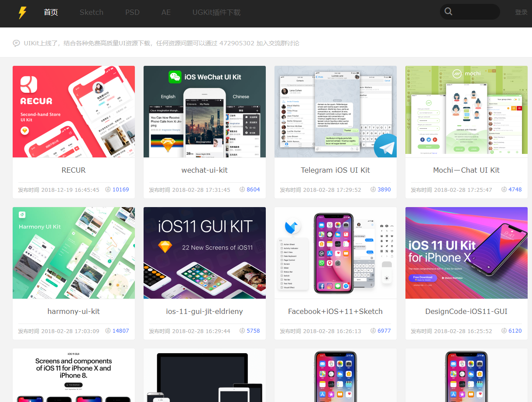Select the iOS11 GUI KIT thumbnail

pos(205,253)
